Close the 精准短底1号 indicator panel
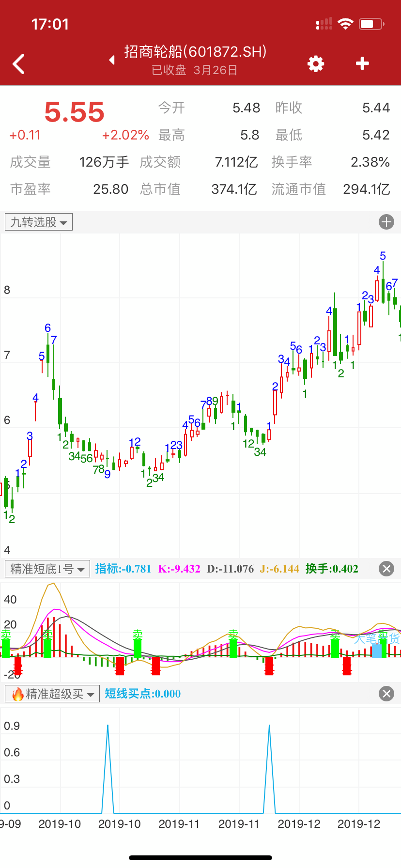Viewport: 401px width, 868px height. [386, 569]
